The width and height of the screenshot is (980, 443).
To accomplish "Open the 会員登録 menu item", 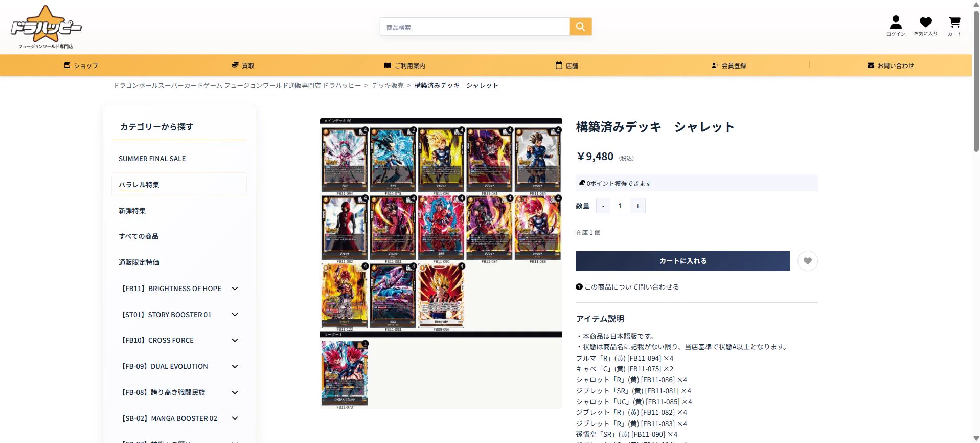I will pos(729,65).
